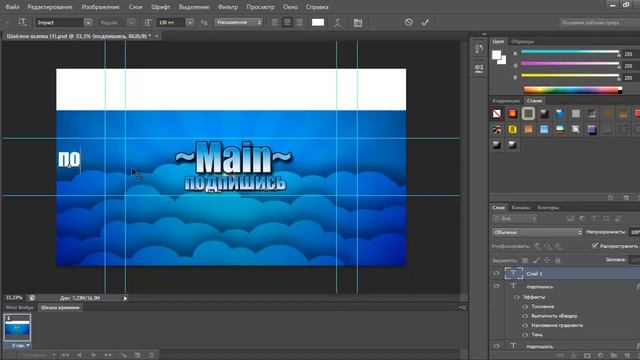Toggle visibility of all Эффекты
The image size is (640, 360).
click(x=517, y=297)
